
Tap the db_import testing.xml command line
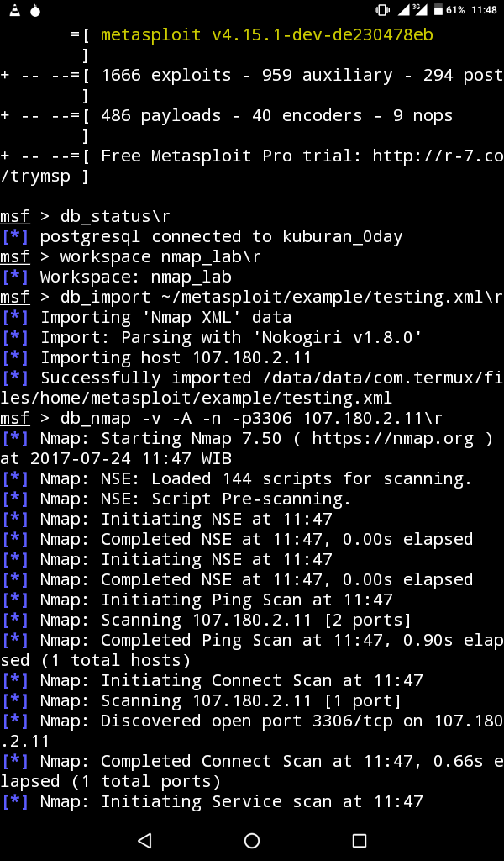(252, 297)
